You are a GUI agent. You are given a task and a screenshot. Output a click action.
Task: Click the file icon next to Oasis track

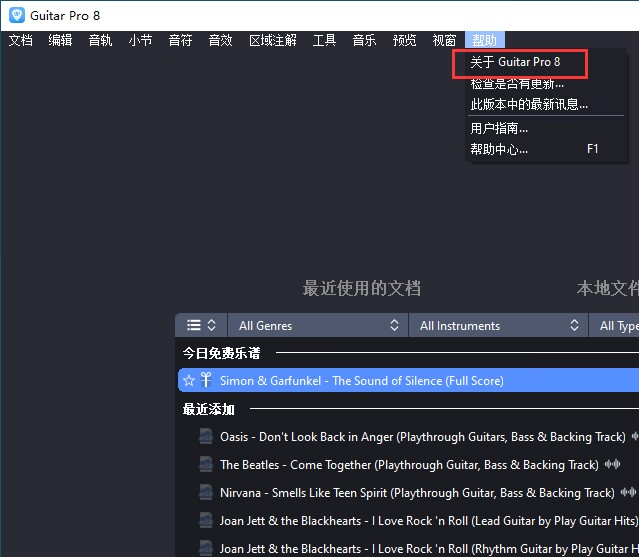pyautogui.click(x=206, y=437)
